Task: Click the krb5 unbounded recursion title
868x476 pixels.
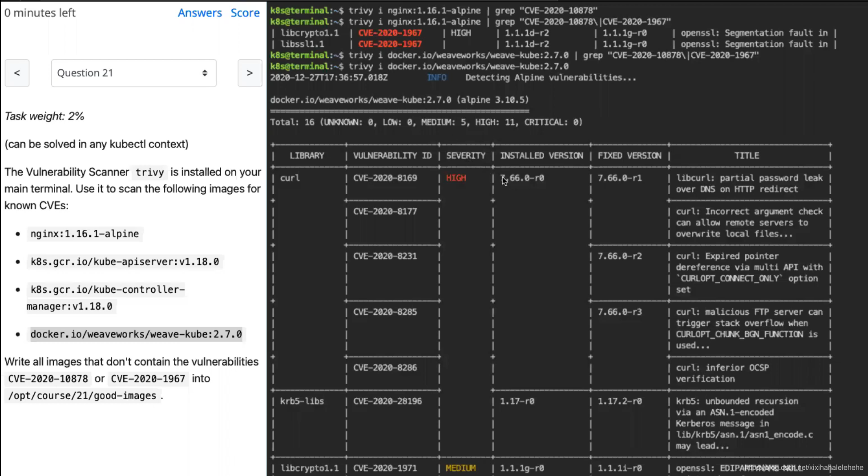Action: pyautogui.click(x=744, y=424)
